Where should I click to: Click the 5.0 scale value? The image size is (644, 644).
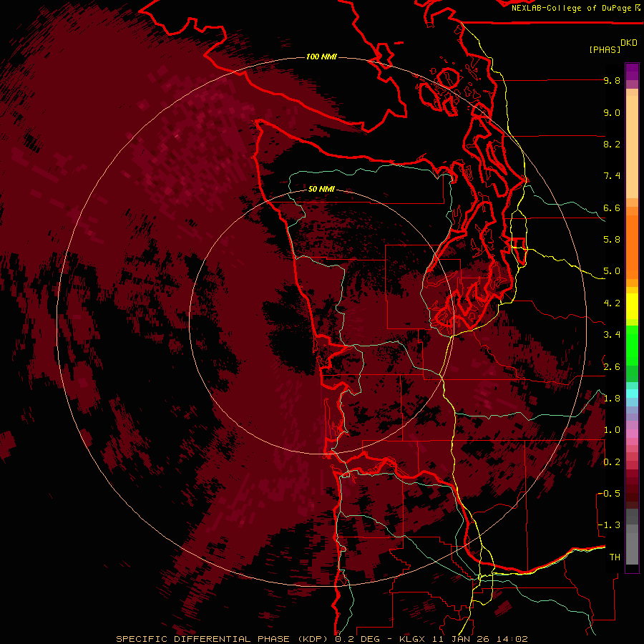coord(612,271)
